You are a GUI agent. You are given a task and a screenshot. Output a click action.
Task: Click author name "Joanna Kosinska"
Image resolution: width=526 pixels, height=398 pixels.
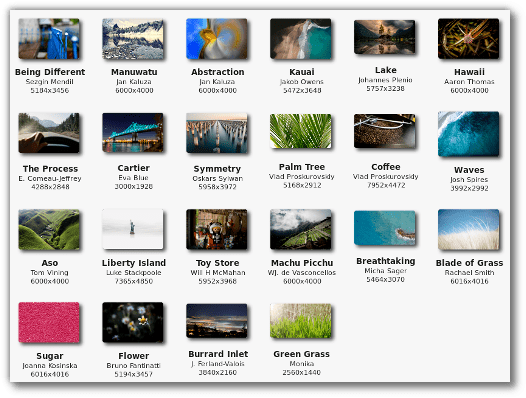[x=50, y=365]
